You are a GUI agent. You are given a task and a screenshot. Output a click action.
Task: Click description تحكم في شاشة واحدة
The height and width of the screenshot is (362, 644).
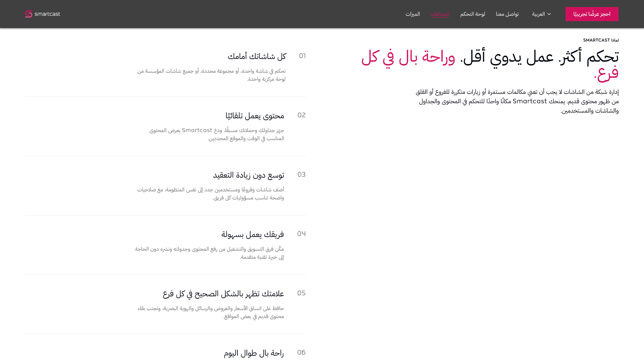[x=211, y=75]
